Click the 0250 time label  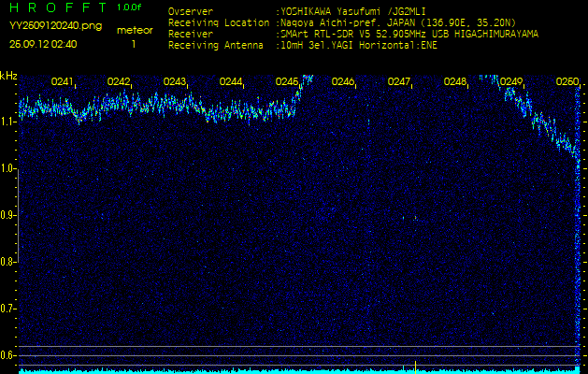tap(567, 82)
